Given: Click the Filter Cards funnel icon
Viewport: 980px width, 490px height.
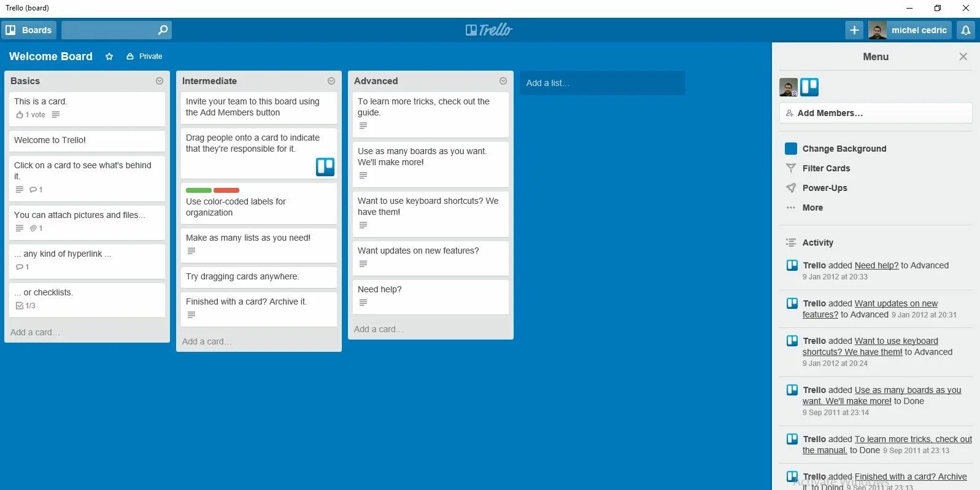Looking at the screenshot, I should [x=791, y=168].
